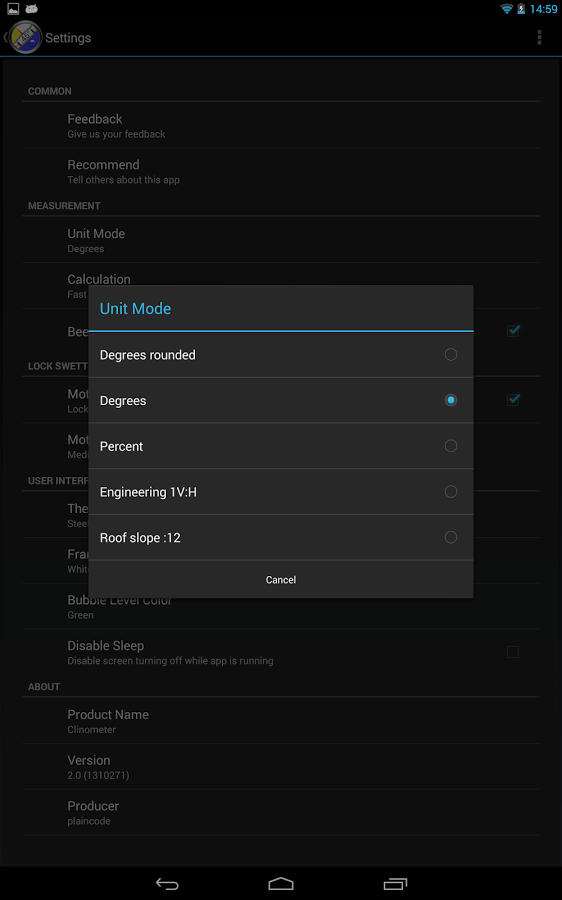
Task: Tap the Android home navigation icon
Action: click(x=281, y=883)
